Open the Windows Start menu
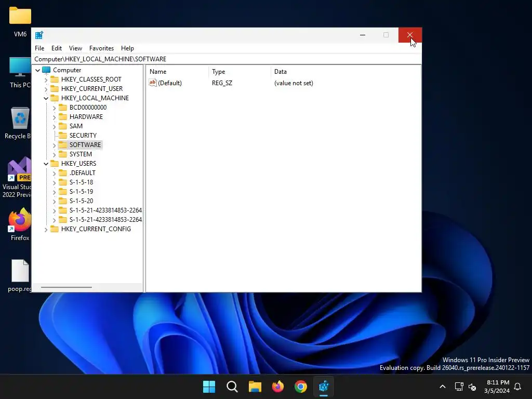Viewport: 532px width, 399px height. click(x=209, y=387)
